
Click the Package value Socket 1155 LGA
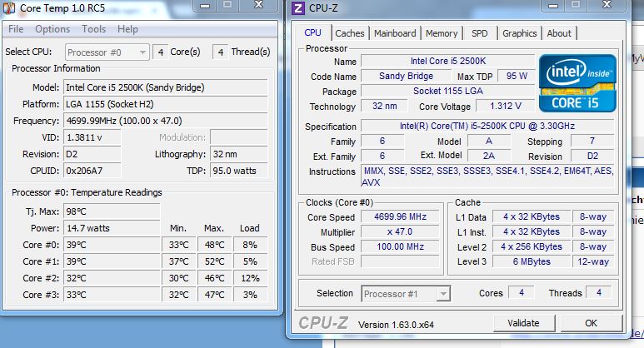(x=448, y=91)
